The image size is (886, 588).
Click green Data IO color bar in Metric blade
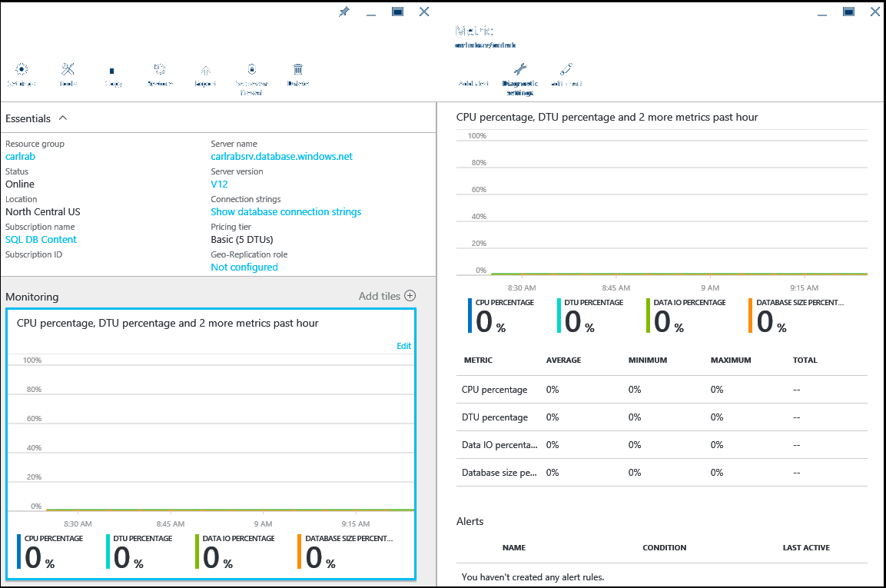tap(648, 315)
